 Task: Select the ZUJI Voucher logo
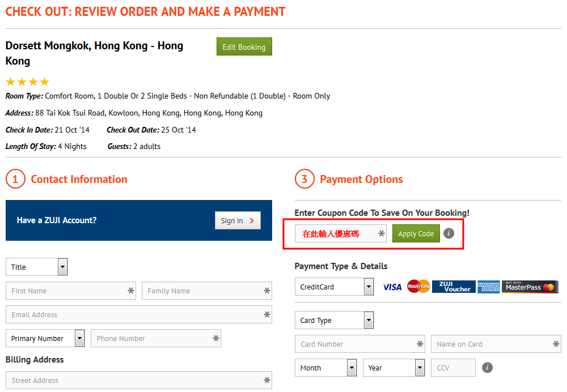(452, 287)
